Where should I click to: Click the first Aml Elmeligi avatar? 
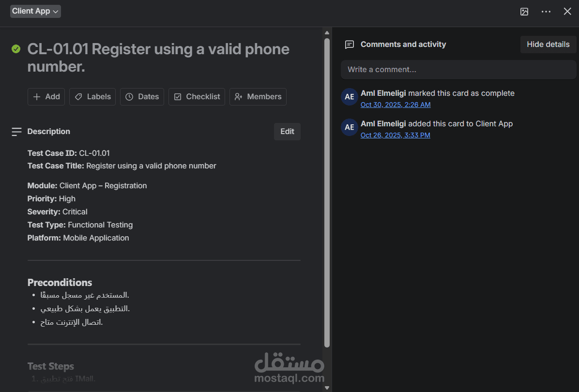pos(350,97)
